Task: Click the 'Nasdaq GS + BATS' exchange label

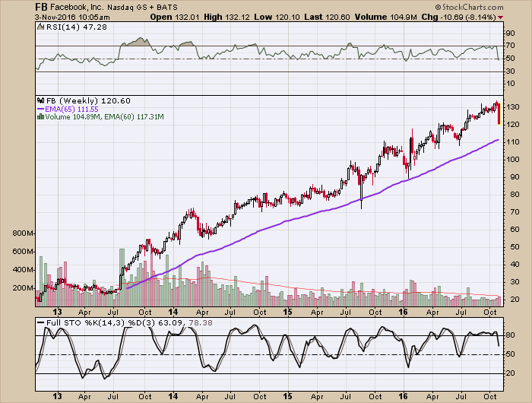Action: pos(143,8)
